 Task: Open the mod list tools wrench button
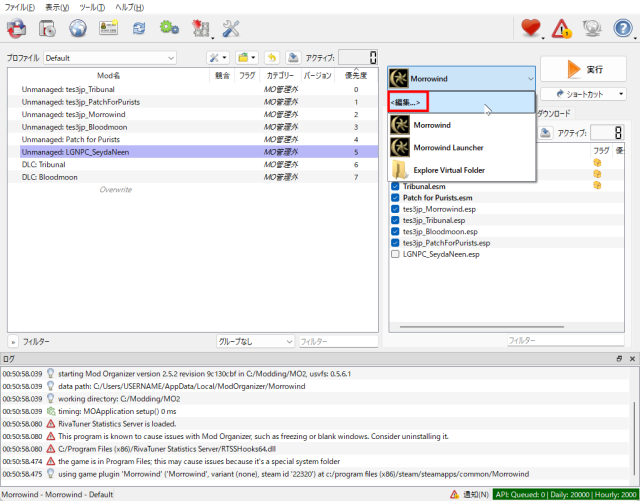pos(218,58)
